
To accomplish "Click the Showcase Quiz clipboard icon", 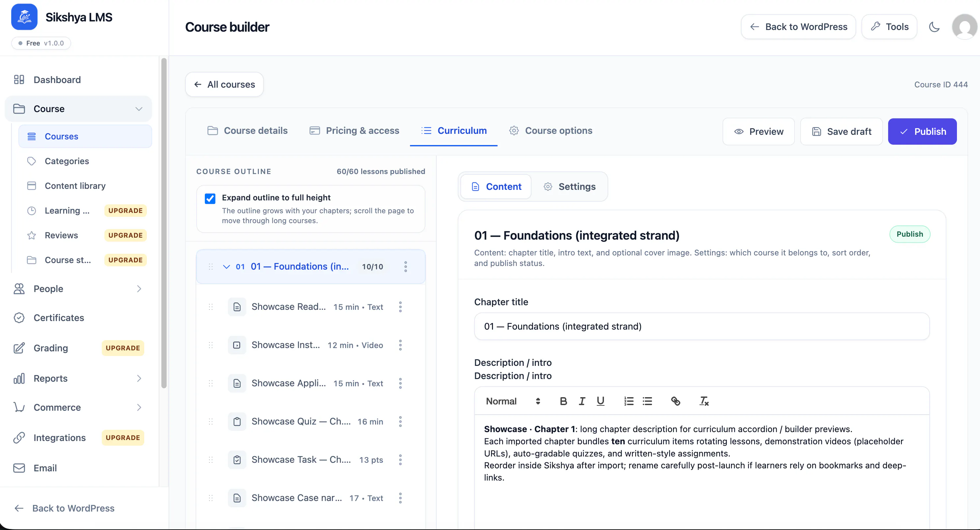I will pos(237,422).
